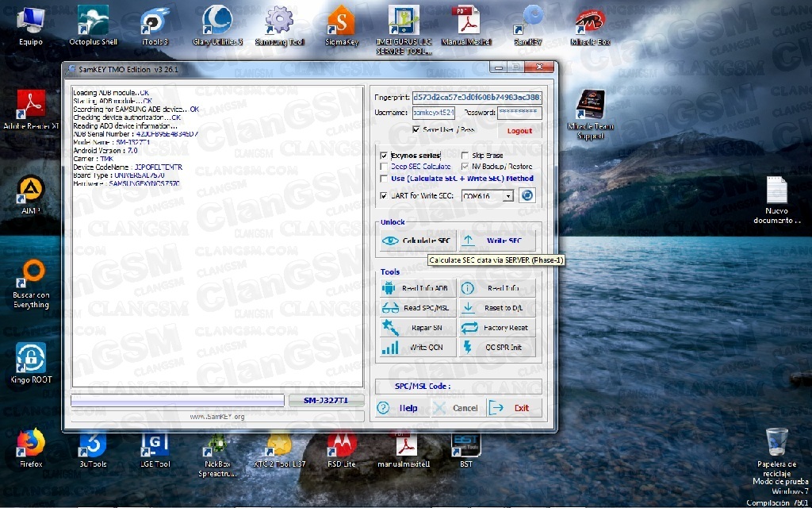812x508 pixels.
Task: Toggle Save User / Pass checkbox
Action: point(416,129)
